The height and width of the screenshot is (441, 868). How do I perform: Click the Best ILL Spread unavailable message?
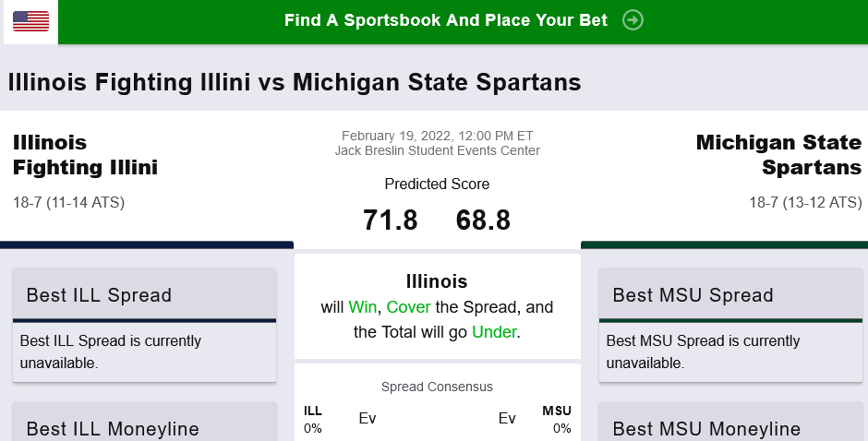tap(111, 352)
